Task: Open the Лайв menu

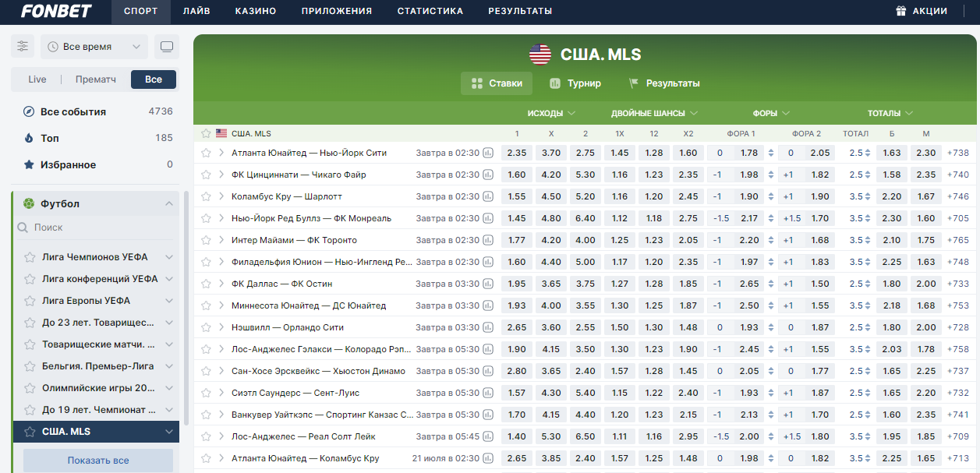Action: coord(196,11)
